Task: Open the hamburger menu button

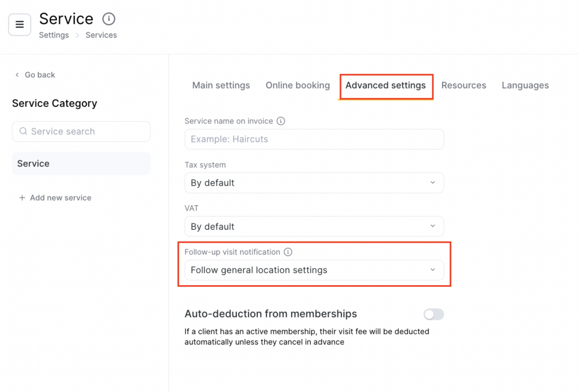Action: (20, 25)
